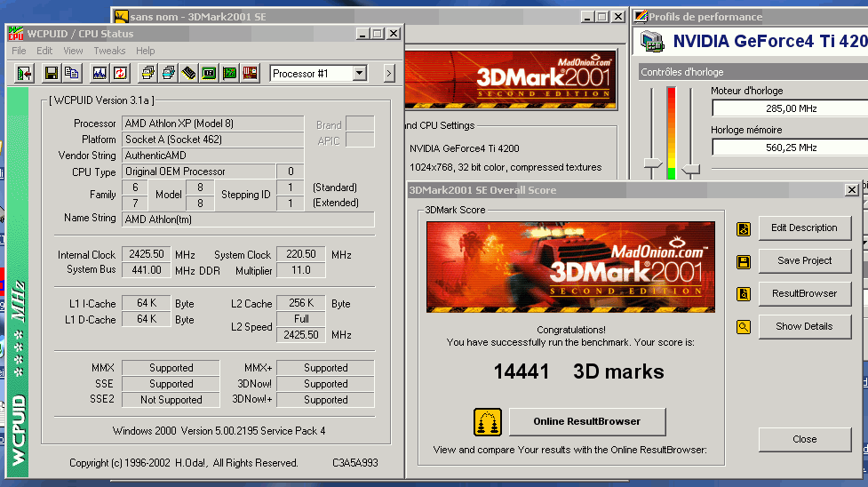Click the 3DMark2001 SE title bar icon
The image size is (868, 487).
click(x=121, y=17)
